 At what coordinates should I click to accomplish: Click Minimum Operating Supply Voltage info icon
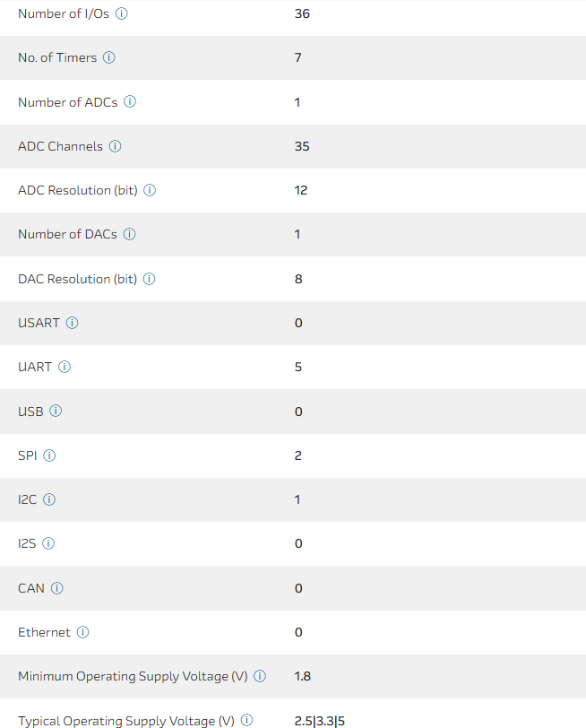point(261,676)
